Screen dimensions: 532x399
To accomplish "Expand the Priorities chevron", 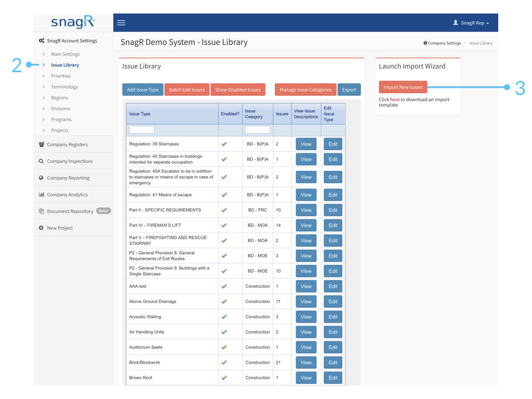I will click(x=44, y=76).
